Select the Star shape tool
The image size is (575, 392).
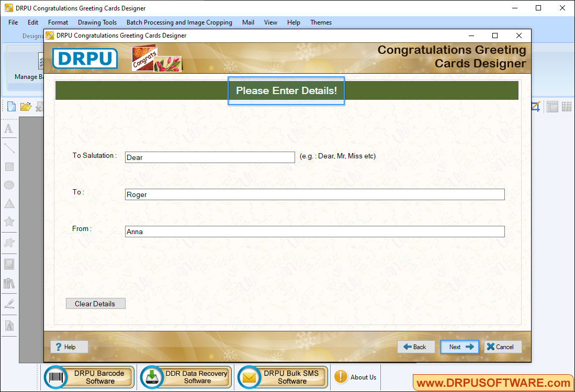tap(8, 222)
